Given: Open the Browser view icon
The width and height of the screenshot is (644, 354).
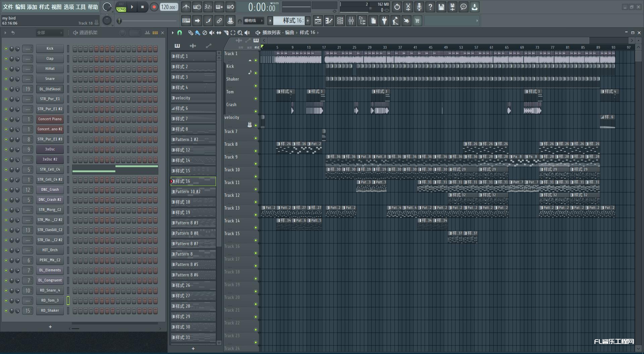Looking at the screenshot, I should [x=362, y=21].
